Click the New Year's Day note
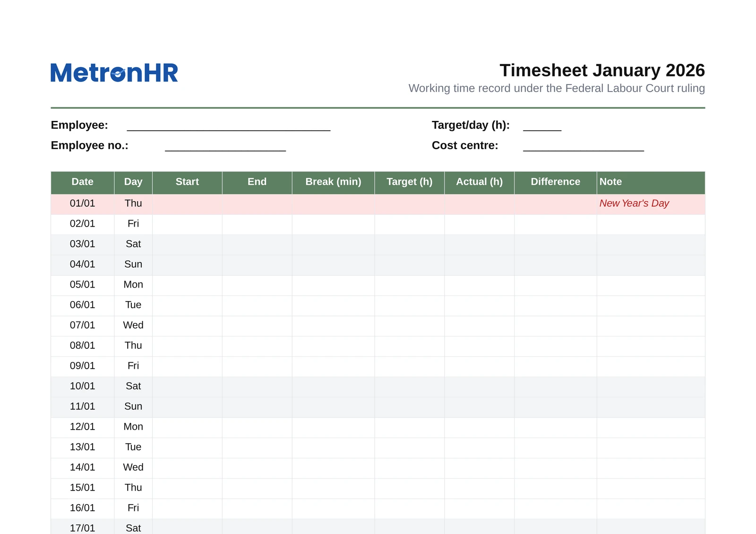This screenshot has height=534, width=756. (x=634, y=203)
